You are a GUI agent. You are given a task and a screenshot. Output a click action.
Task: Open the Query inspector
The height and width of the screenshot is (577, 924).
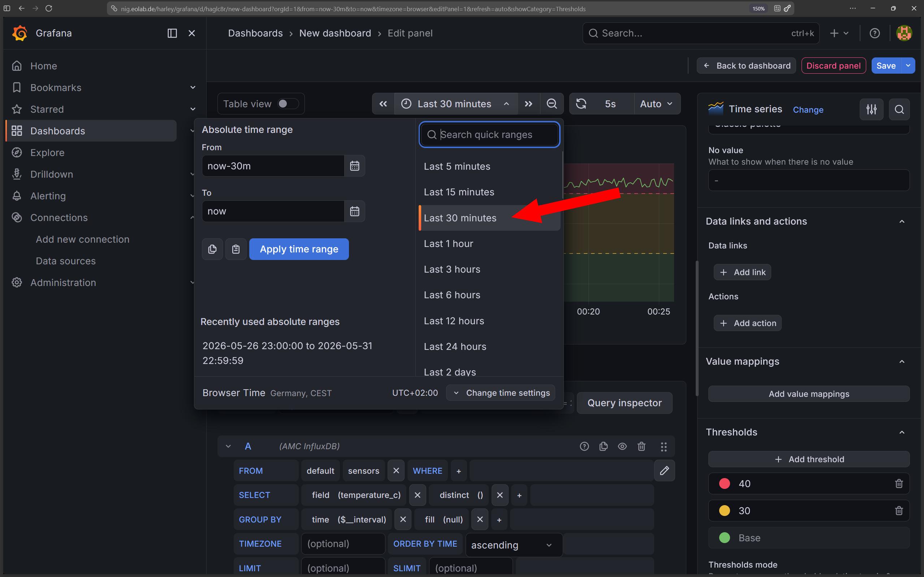(x=625, y=403)
